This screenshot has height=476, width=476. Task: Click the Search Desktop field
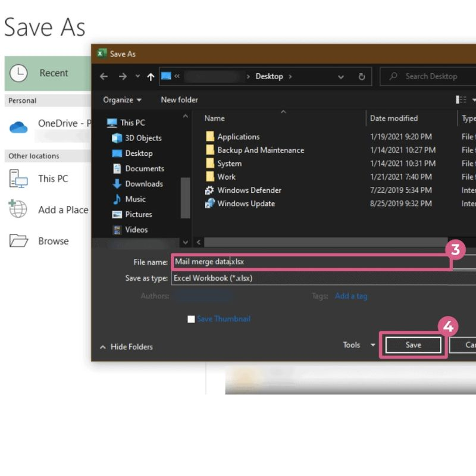(428, 76)
